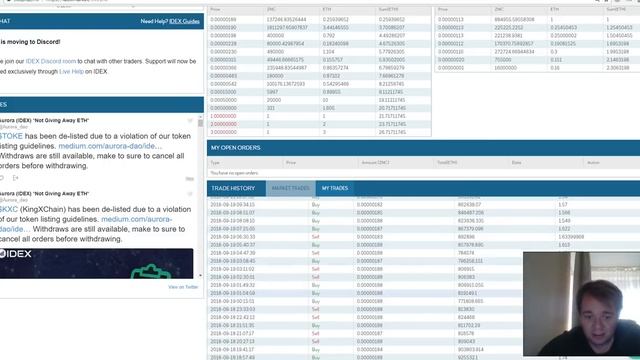Select the sell order priced 3.00000000
This screenshot has height=360, width=640.
(319, 132)
